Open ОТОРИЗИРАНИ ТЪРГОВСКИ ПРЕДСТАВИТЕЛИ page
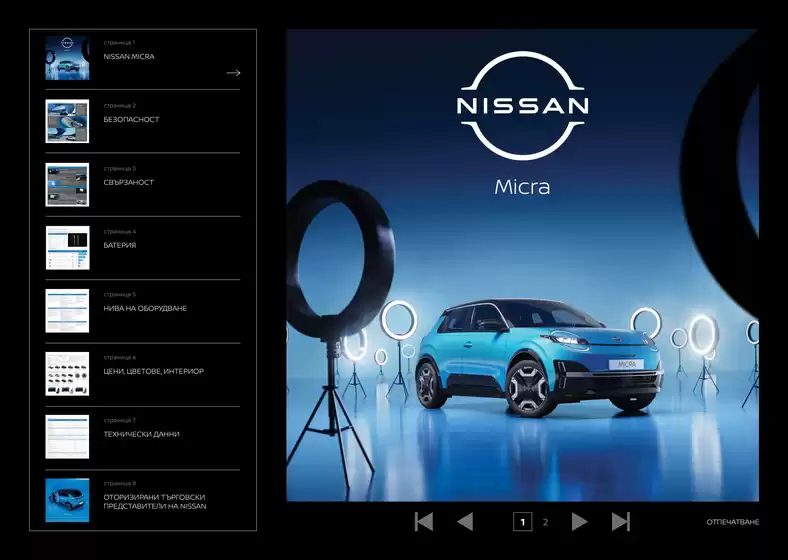Screen dimensions: 788x560 [155, 501]
